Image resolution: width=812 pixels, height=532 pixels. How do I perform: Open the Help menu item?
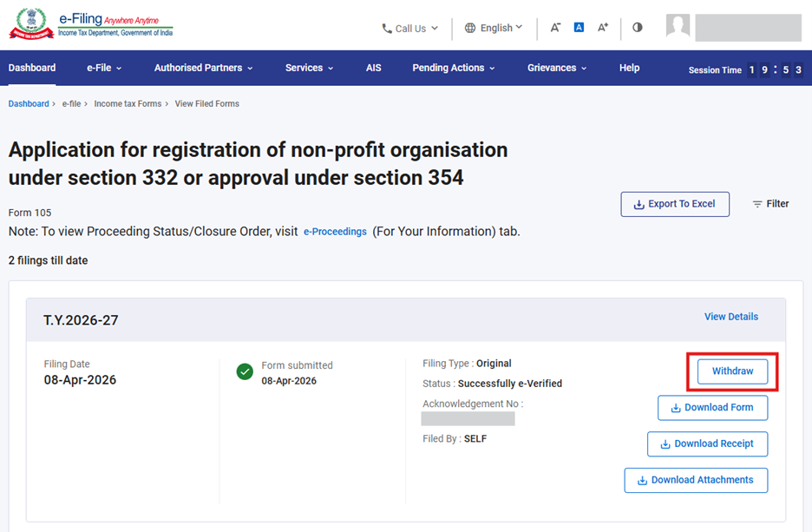[629, 68]
